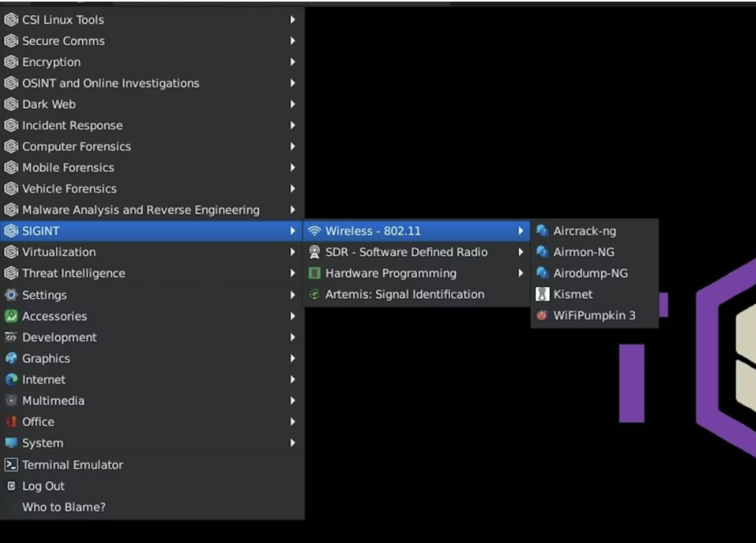The width and height of the screenshot is (756, 543).
Task: Click the Artemis signal identification icon
Action: coord(315,294)
